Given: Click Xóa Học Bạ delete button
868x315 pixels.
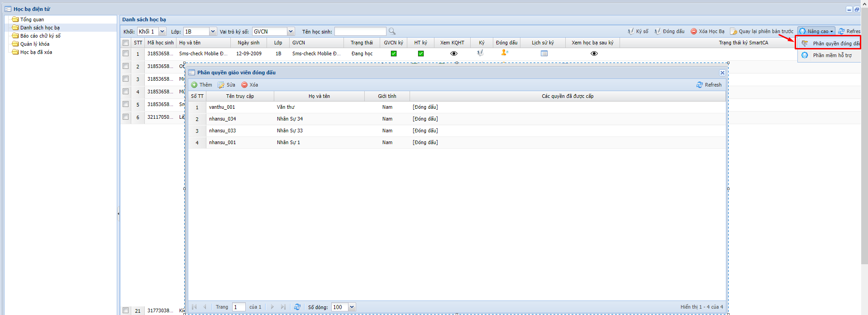Looking at the screenshot, I should point(707,31).
